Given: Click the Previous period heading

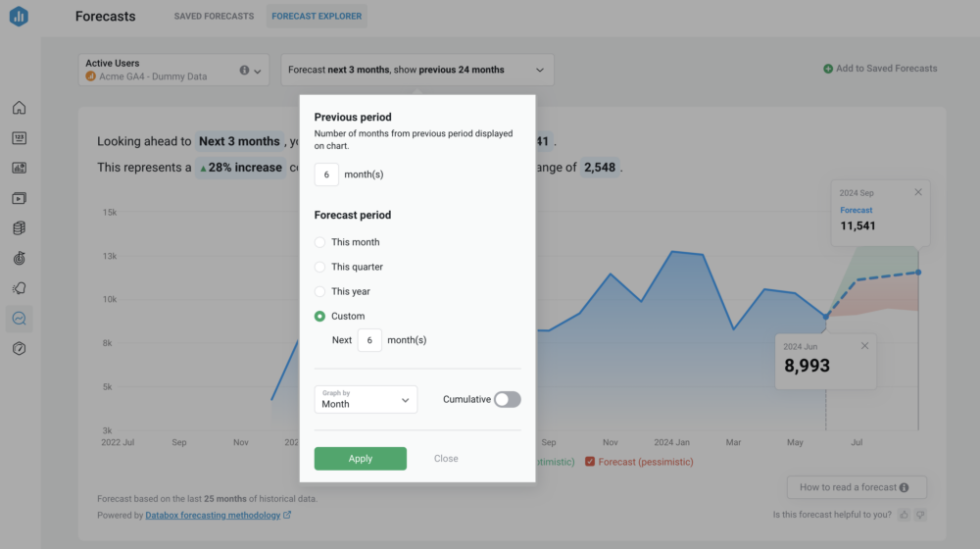Looking at the screenshot, I should pos(353,117).
